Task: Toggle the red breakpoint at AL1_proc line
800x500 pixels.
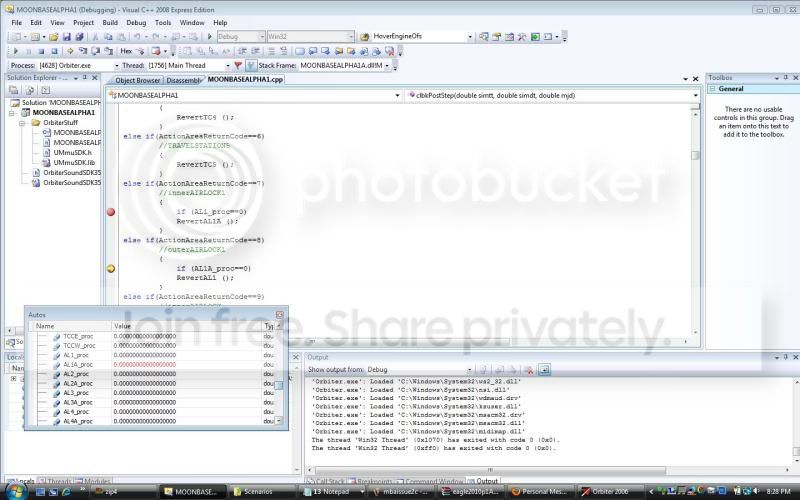Action: pos(111,212)
